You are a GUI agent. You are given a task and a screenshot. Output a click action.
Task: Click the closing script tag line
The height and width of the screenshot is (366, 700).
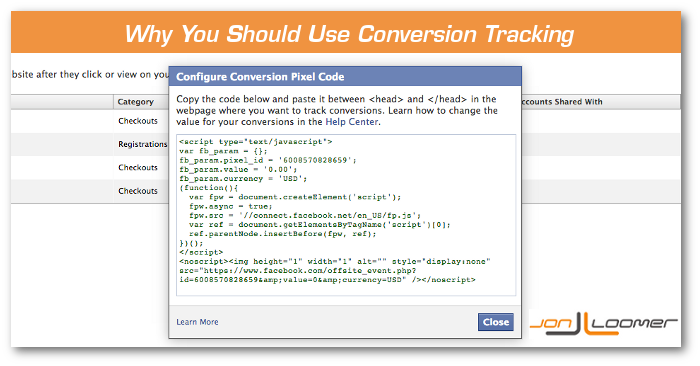[201, 252]
